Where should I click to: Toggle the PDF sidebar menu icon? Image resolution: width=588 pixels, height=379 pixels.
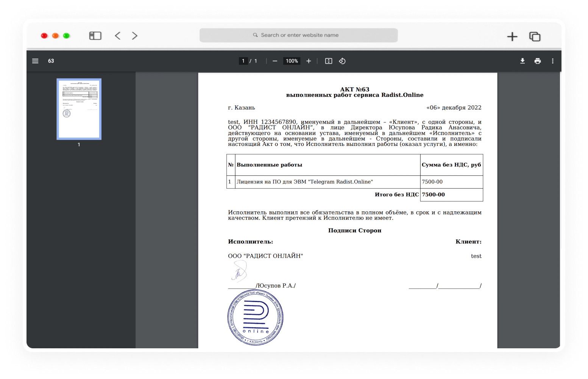[35, 61]
